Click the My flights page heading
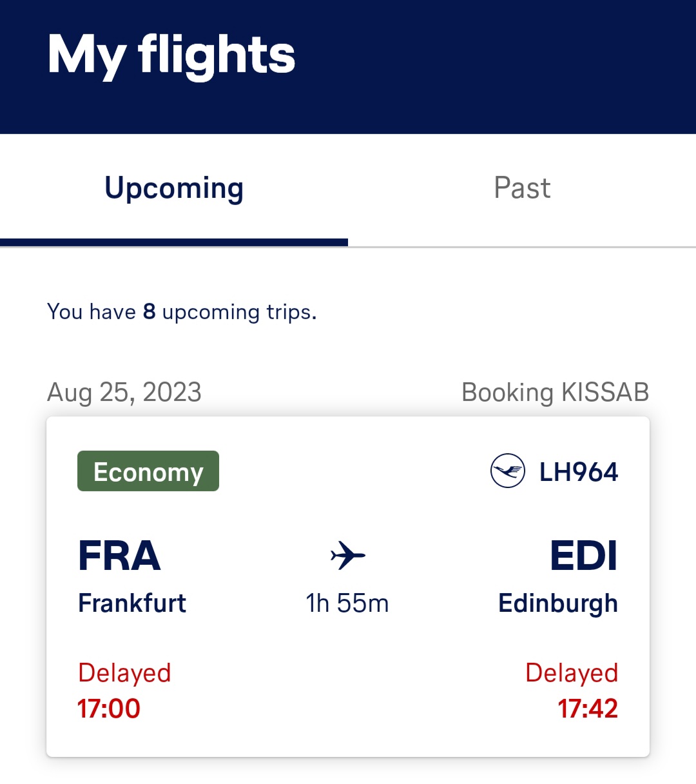696x784 pixels. point(171,55)
